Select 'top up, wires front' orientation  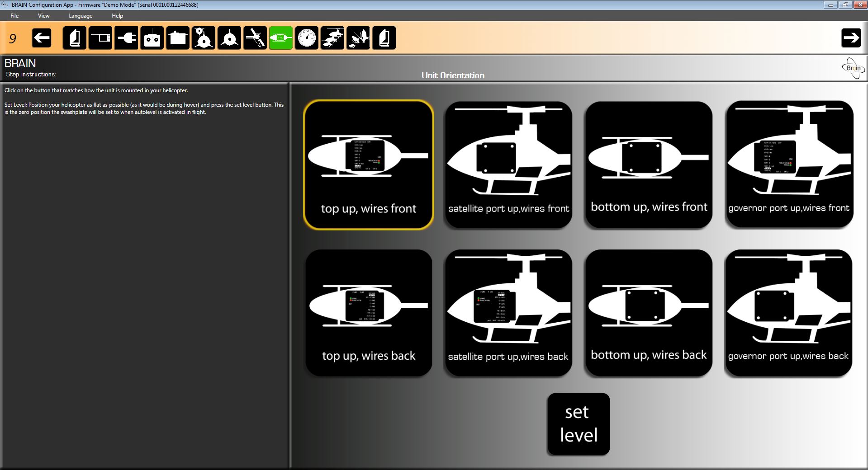[x=369, y=165]
